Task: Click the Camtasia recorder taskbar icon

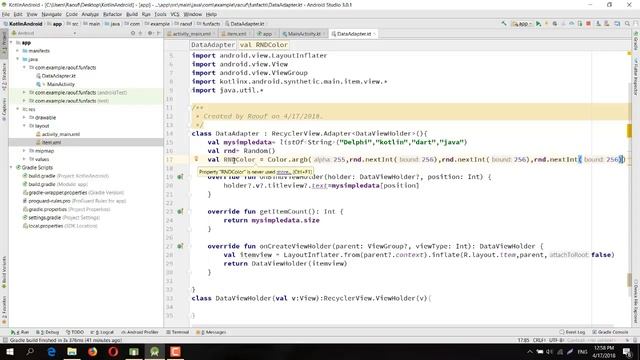Action: pos(175,351)
